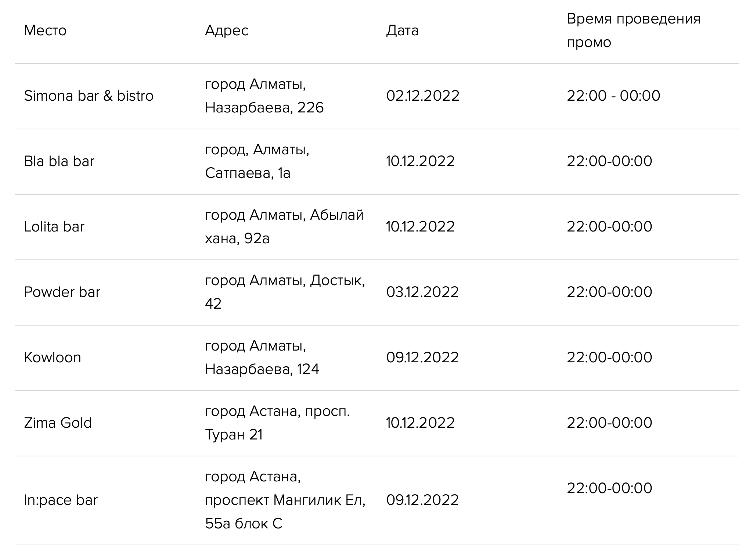Click the 22:00 - 00:00 Simona time

coord(613,96)
